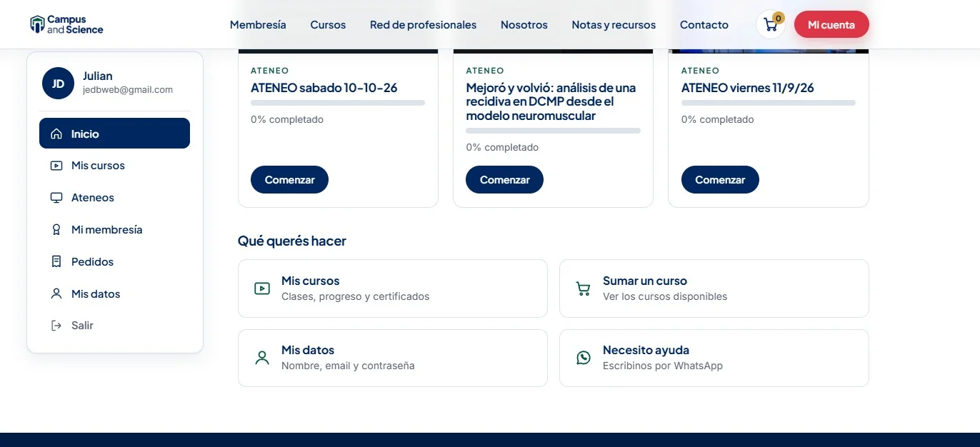Open Notas y recursos menu item

click(614, 25)
